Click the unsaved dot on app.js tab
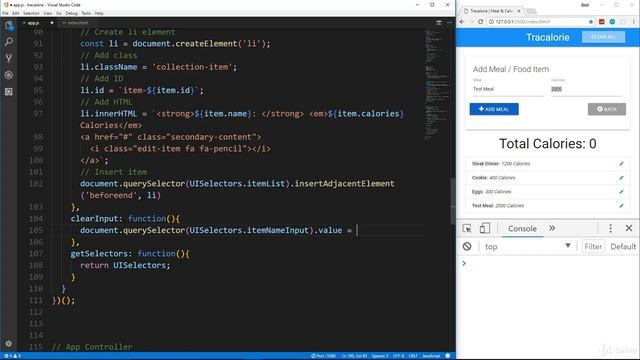The image size is (640, 360). [x=52, y=23]
